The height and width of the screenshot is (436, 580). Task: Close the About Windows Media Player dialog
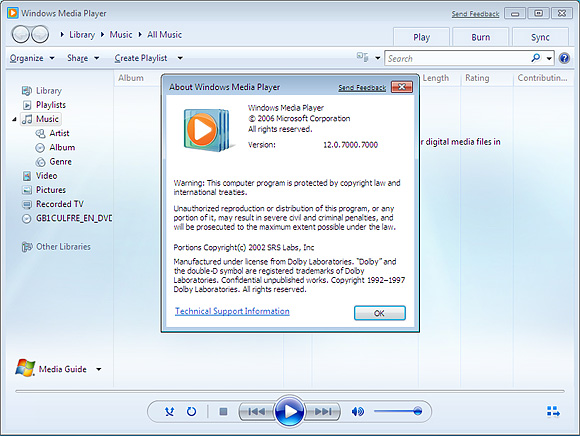(402, 87)
